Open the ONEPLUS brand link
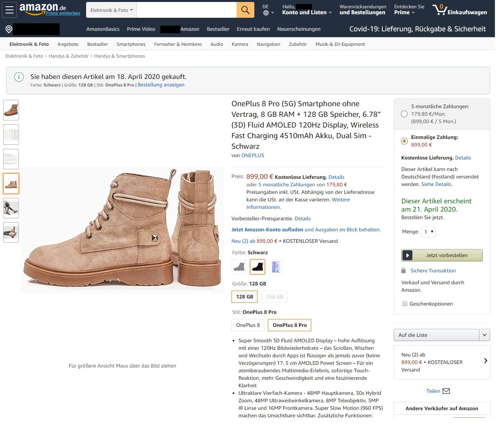This screenshot has height=424, width=504. tap(253, 156)
